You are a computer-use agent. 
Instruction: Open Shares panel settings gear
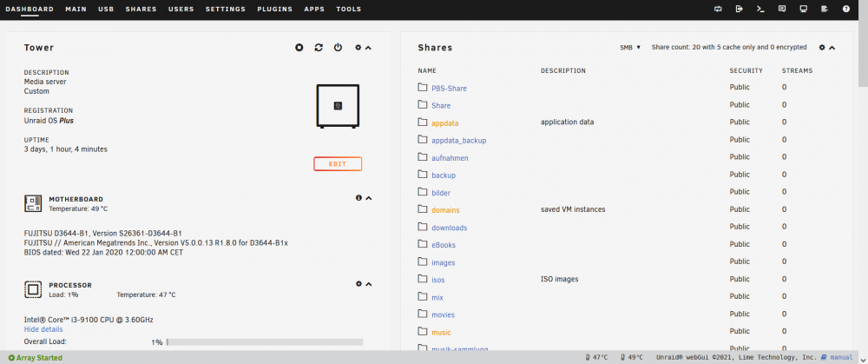[822, 48]
